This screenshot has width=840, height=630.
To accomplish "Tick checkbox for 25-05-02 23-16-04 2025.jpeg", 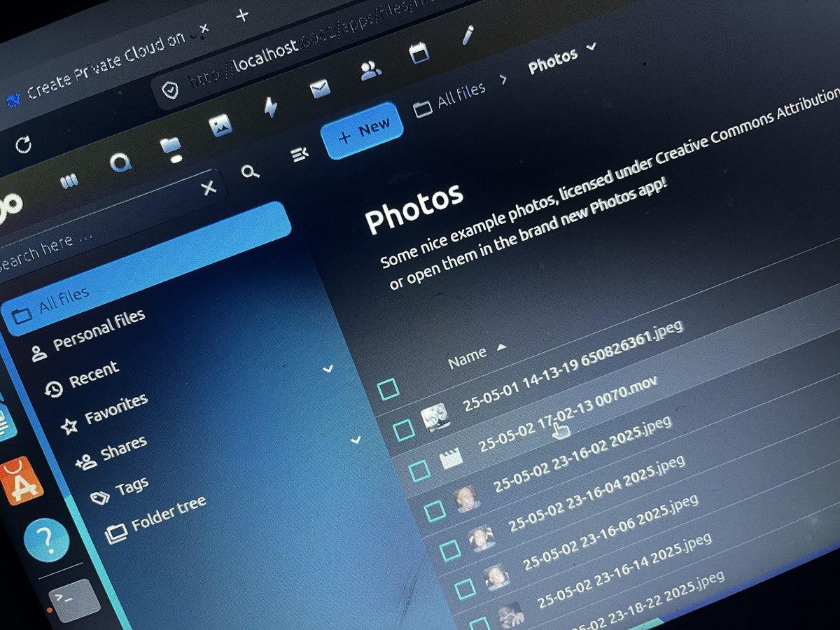I will point(449,550).
